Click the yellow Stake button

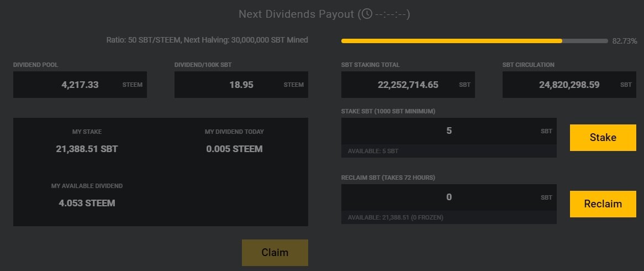[x=603, y=137]
